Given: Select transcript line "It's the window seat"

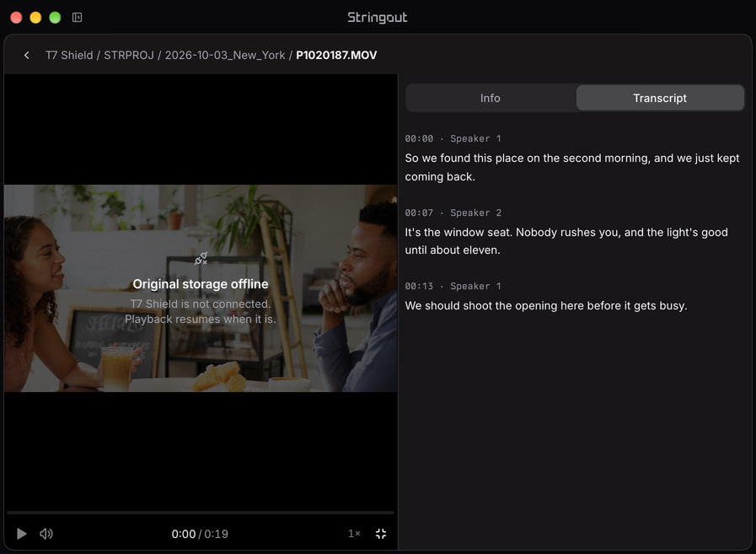Looking at the screenshot, I should tap(566, 241).
